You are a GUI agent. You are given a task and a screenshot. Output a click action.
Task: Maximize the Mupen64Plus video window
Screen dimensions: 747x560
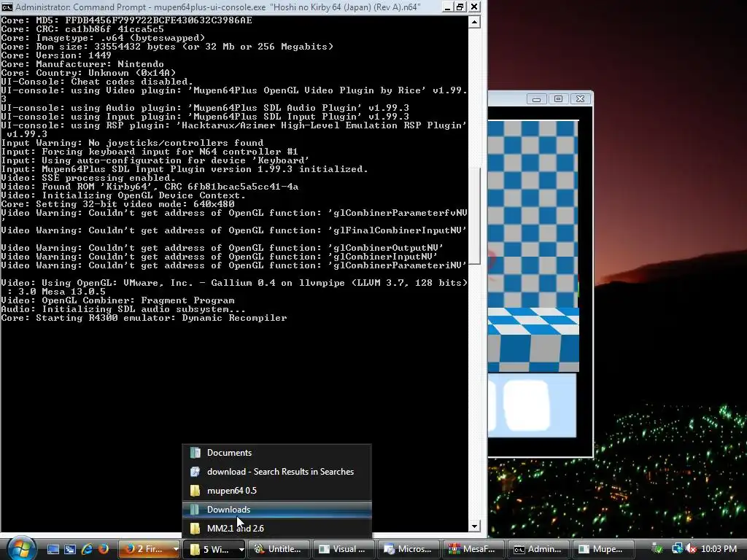[x=558, y=99]
